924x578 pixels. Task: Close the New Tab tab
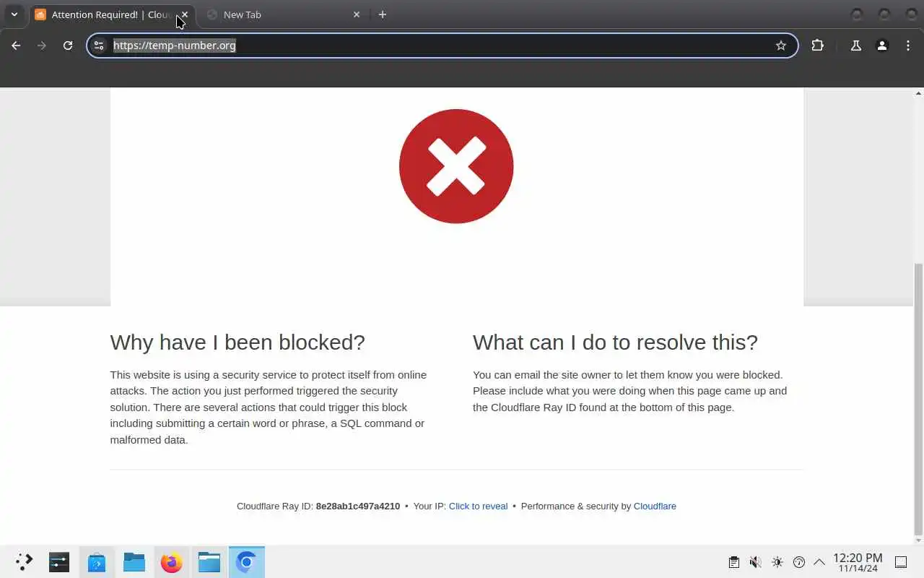click(357, 14)
